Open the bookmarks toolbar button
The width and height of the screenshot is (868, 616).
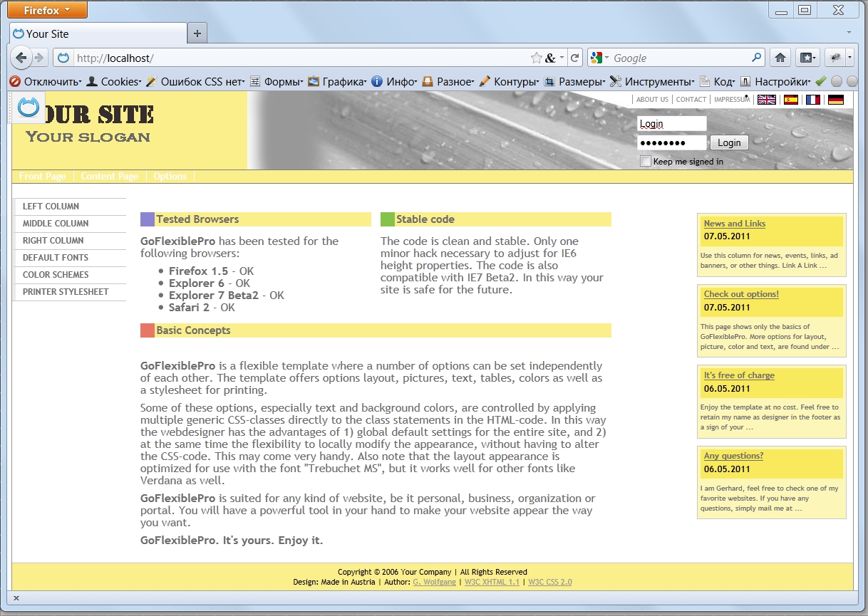(x=807, y=58)
